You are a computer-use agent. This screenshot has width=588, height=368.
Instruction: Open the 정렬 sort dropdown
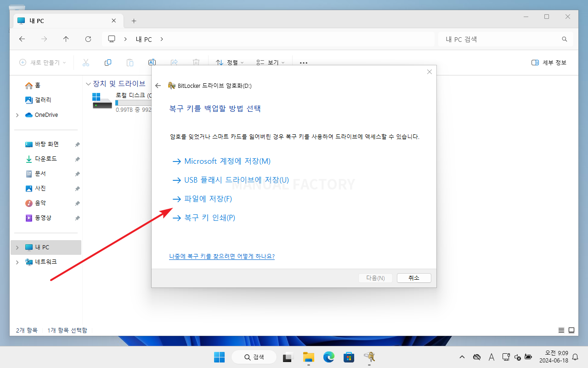click(x=230, y=63)
